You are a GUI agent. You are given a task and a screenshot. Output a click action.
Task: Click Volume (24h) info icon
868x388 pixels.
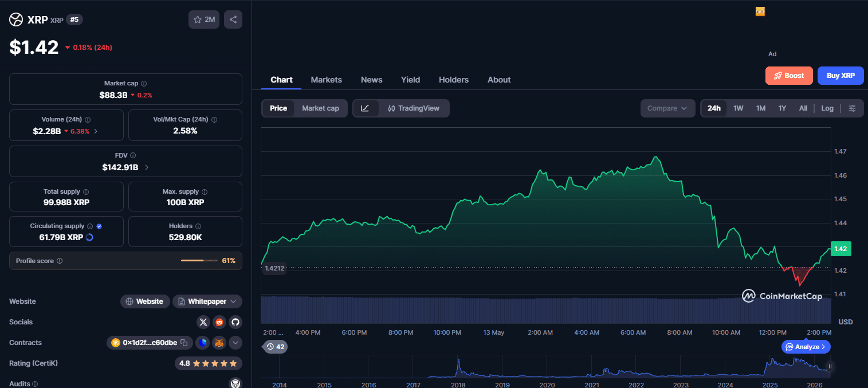88,120
